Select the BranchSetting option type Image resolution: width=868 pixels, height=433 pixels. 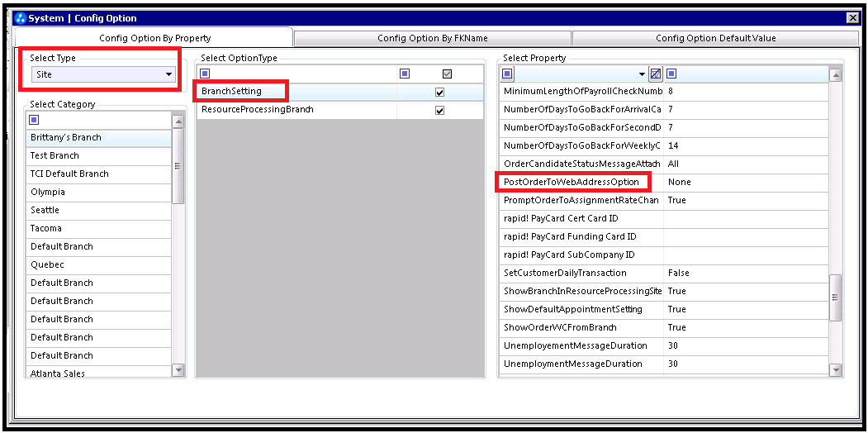point(231,92)
